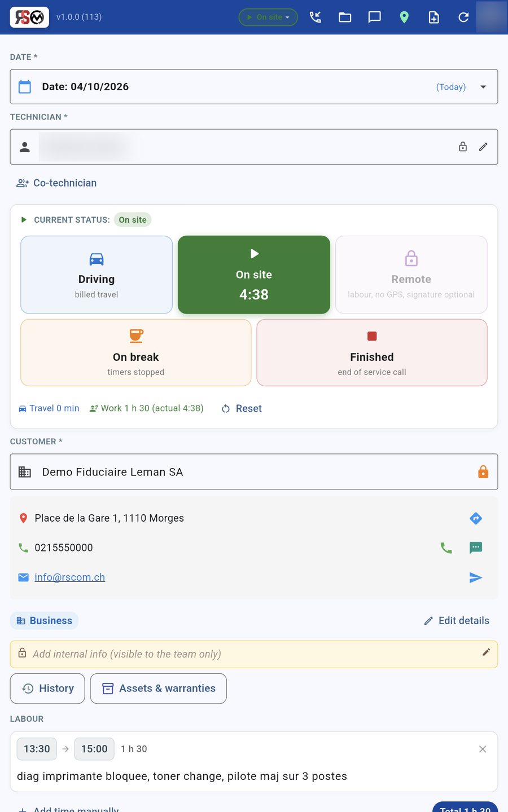Click Edit details
Viewport: 508px width, 812px height.
tap(457, 621)
